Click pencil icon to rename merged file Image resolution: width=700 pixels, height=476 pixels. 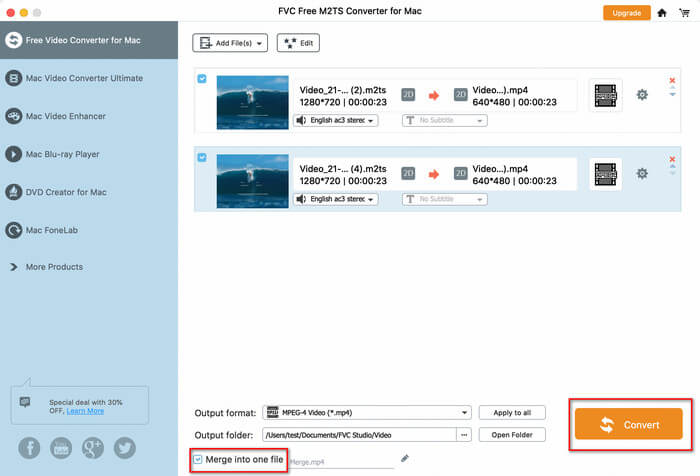(x=405, y=458)
